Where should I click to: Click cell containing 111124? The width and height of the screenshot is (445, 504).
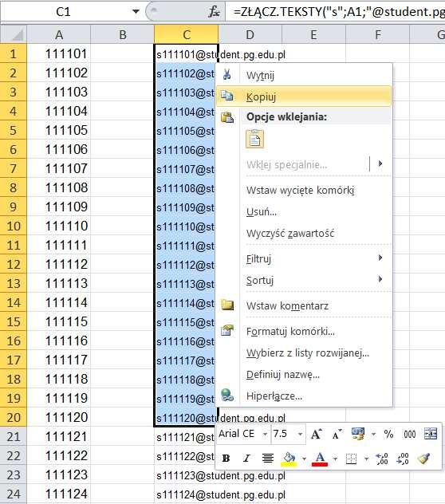59,494
